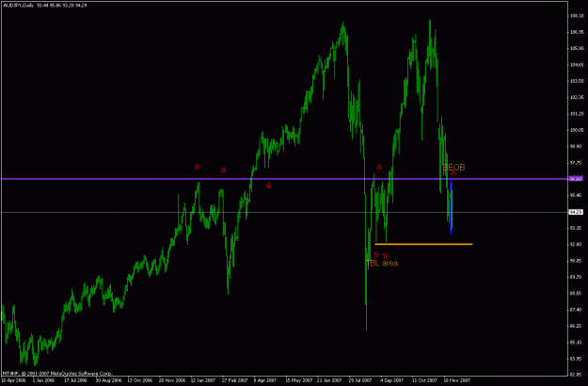Click the 15 May 2007 date label

tap(298, 380)
